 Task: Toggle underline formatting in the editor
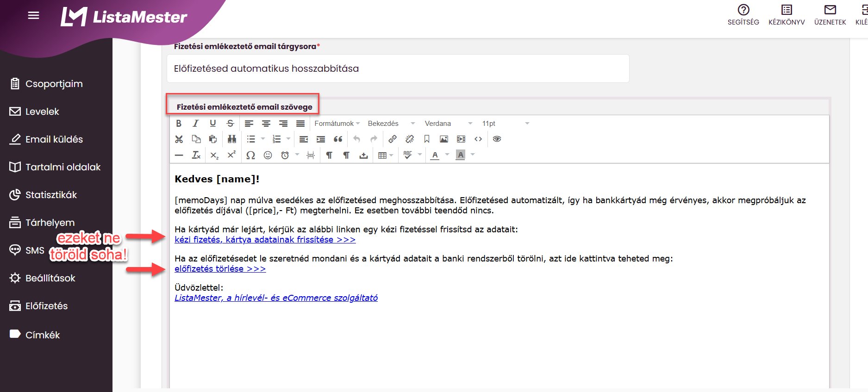[213, 124]
